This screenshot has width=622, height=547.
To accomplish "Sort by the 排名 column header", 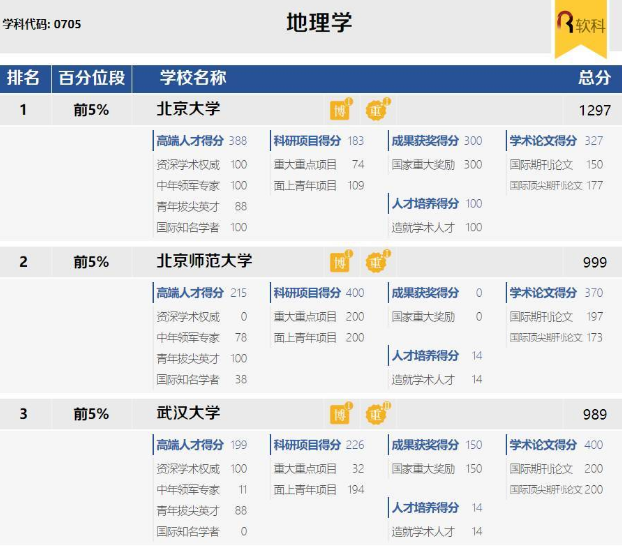I will pyautogui.click(x=24, y=78).
